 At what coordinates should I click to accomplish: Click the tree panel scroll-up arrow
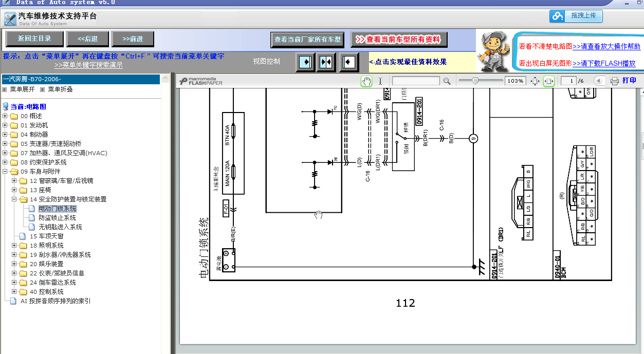click(x=165, y=79)
